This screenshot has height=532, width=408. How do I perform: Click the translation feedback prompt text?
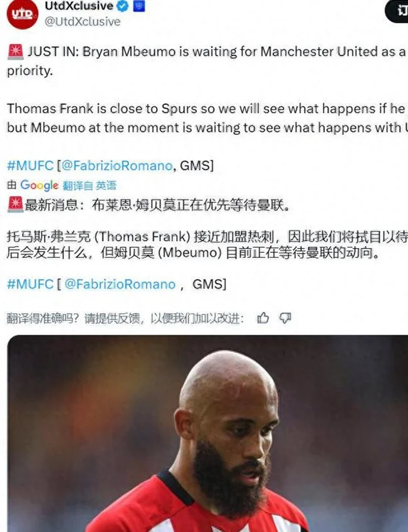(x=125, y=318)
